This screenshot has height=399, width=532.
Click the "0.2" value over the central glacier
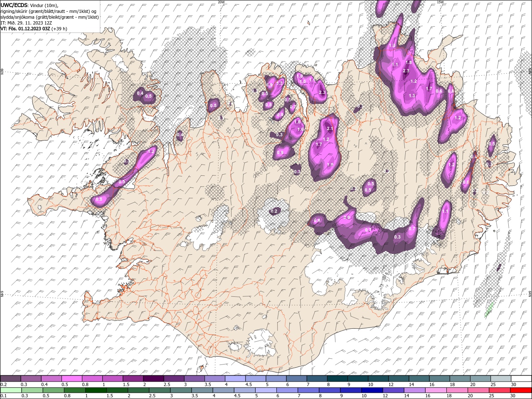tap(273, 212)
